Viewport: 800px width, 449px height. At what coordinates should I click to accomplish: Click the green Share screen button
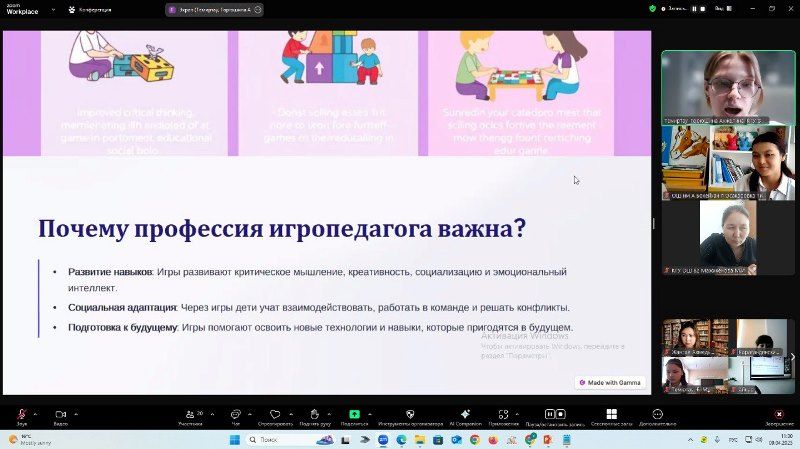coord(354,414)
